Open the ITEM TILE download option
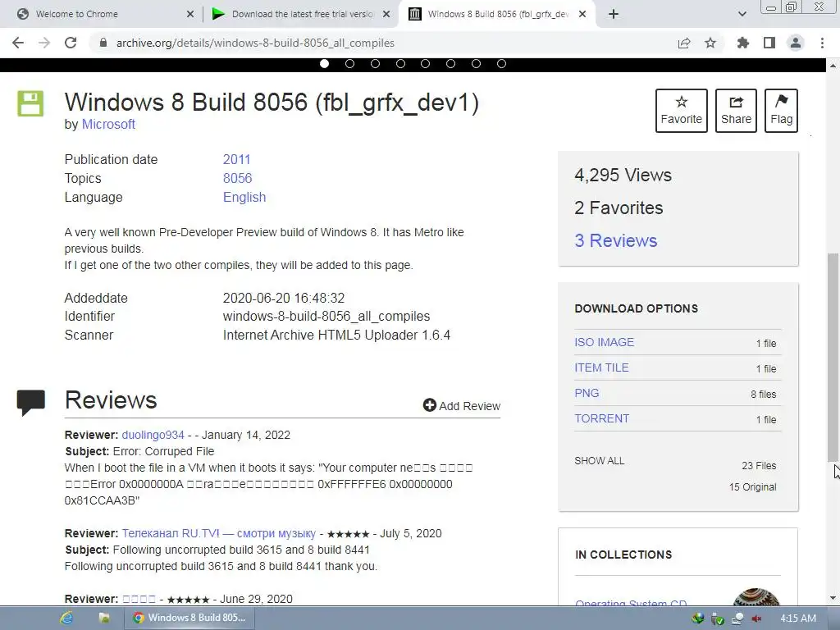840x630 pixels. pyautogui.click(x=601, y=368)
